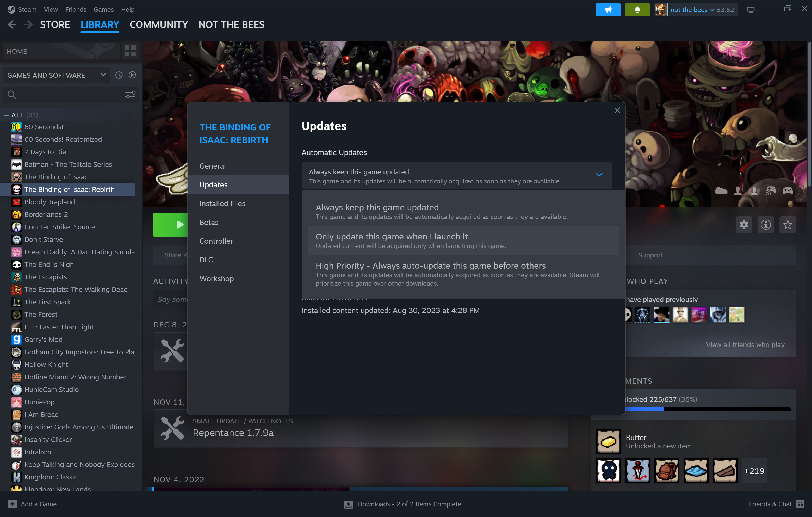Select 7 Days to Die
Viewport: 812px width, 517px height.
(x=67, y=152)
